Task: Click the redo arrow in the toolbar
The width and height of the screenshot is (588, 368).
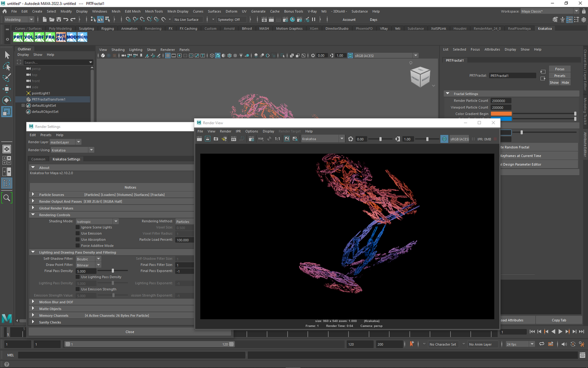Action: point(73,20)
